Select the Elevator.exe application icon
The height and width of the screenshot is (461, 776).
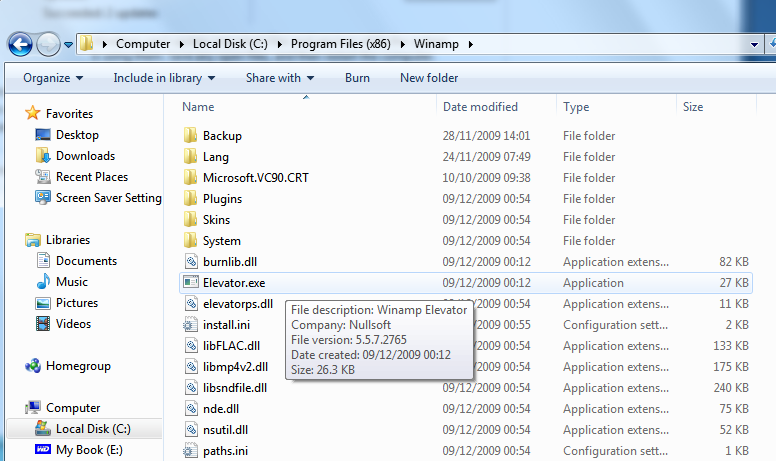(x=191, y=282)
